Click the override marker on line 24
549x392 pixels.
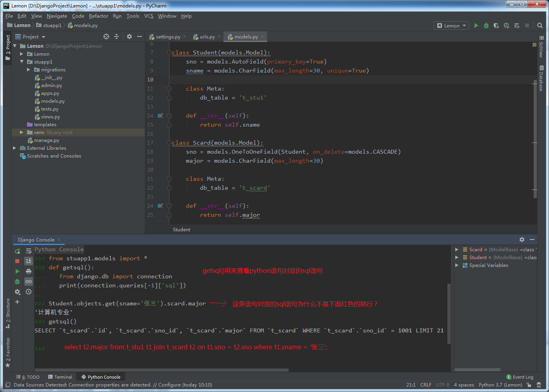pos(160,206)
